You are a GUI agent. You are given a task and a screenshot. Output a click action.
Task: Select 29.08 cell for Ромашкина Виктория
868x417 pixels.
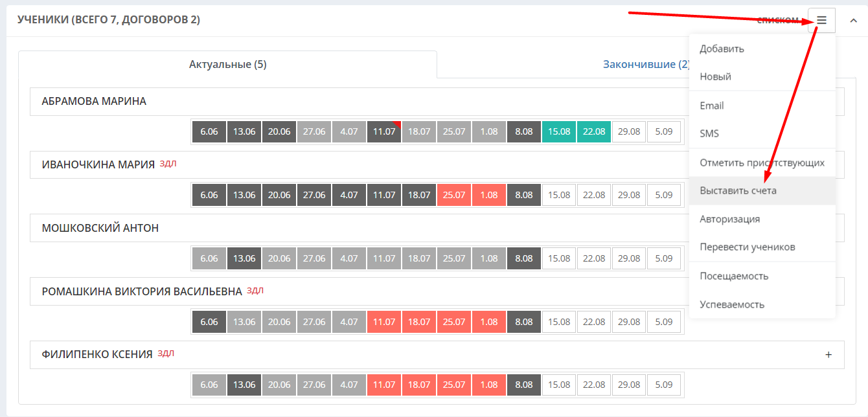coord(629,322)
